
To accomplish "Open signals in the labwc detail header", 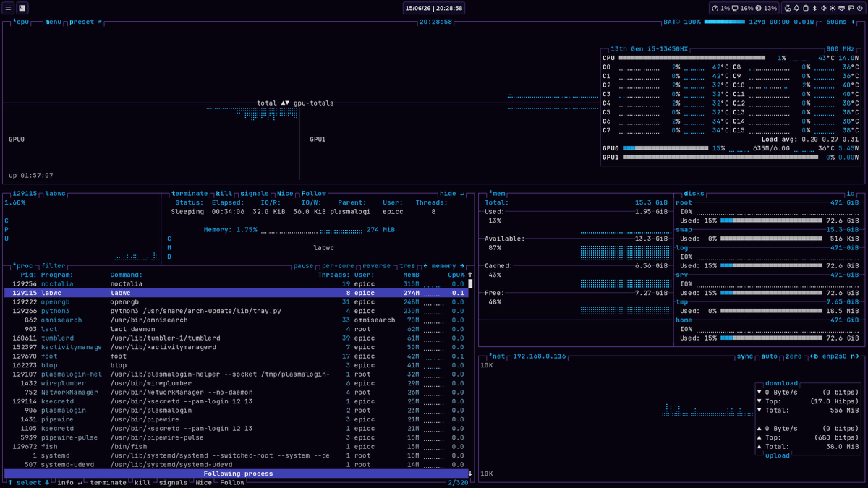I will (255, 194).
